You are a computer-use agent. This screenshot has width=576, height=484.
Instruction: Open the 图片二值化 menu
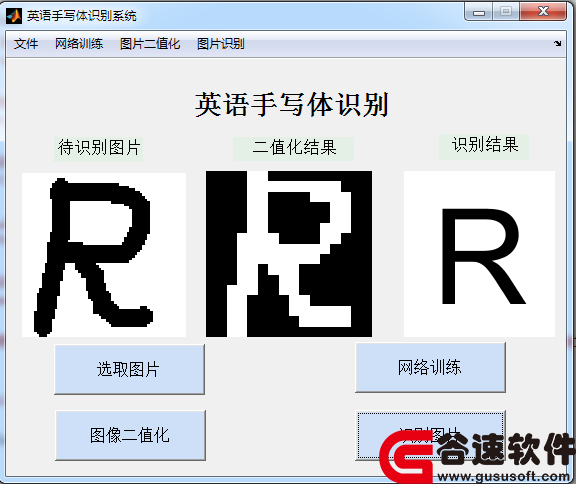pos(150,44)
